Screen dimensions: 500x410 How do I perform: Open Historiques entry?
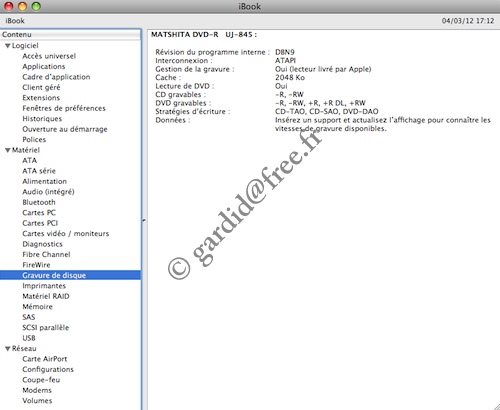(42, 119)
